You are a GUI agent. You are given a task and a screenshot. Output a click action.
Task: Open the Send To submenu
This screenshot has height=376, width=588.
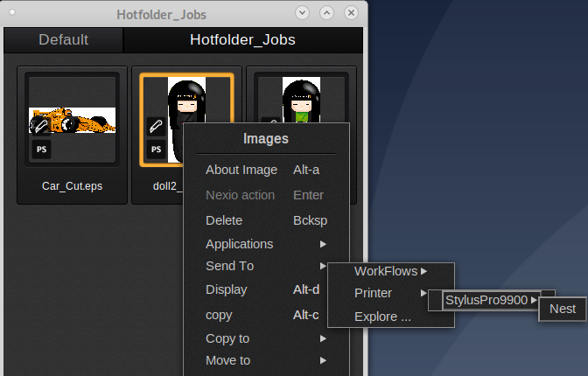pos(266,266)
